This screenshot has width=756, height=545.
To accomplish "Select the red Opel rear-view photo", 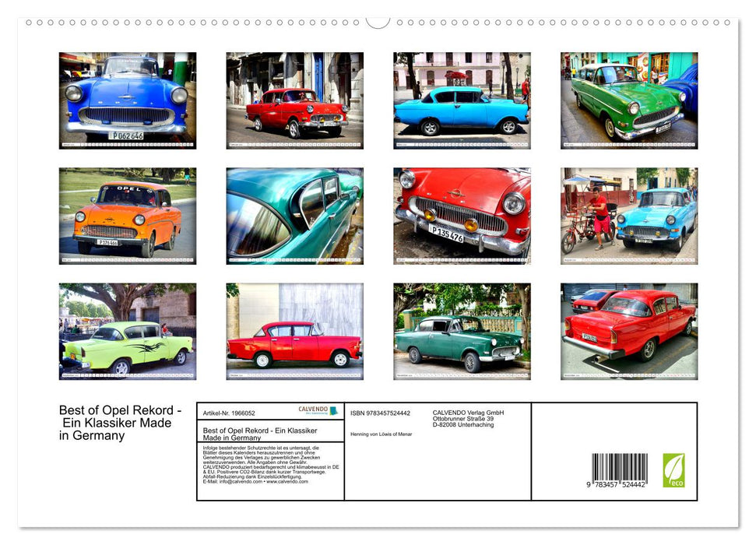I will [628, 331].
